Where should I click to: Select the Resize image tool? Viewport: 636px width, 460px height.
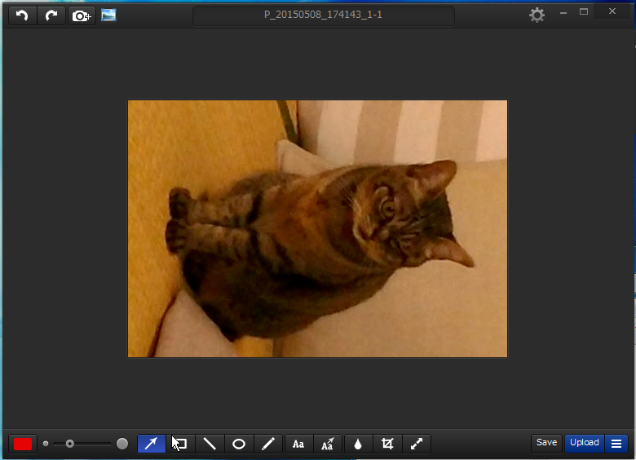(x=417, y=443)
